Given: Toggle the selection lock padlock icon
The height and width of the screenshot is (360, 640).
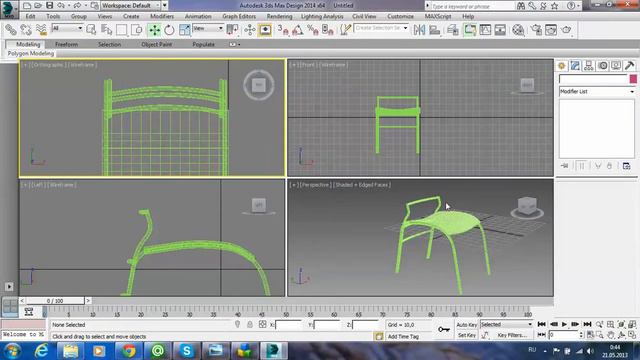Looking at the screenshot, I should click(x=250, y=324).
